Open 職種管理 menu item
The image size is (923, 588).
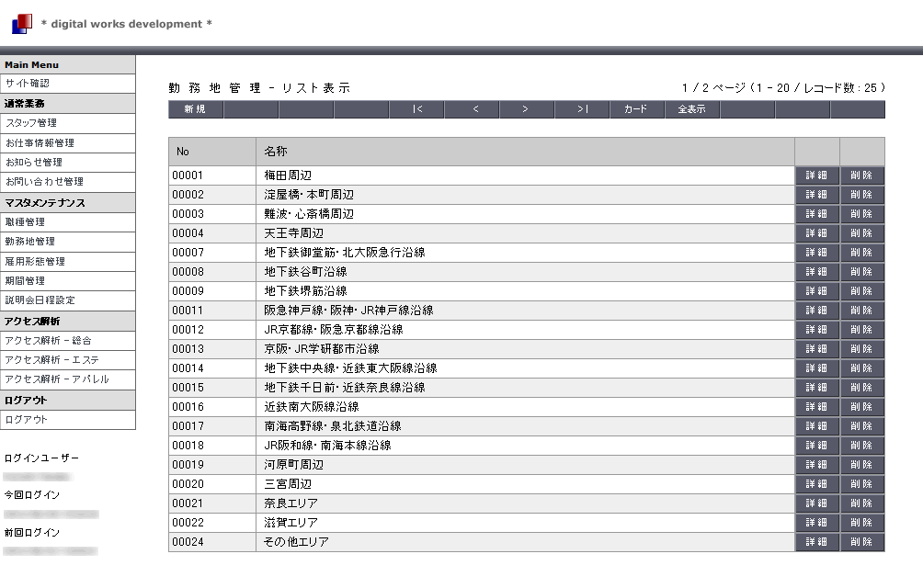(x=68, y=222)
